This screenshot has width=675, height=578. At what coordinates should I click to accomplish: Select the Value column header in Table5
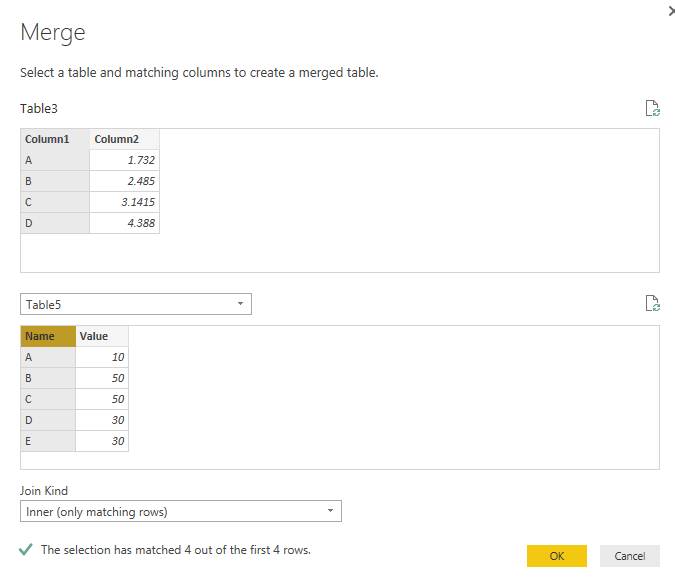pos(101,336)
